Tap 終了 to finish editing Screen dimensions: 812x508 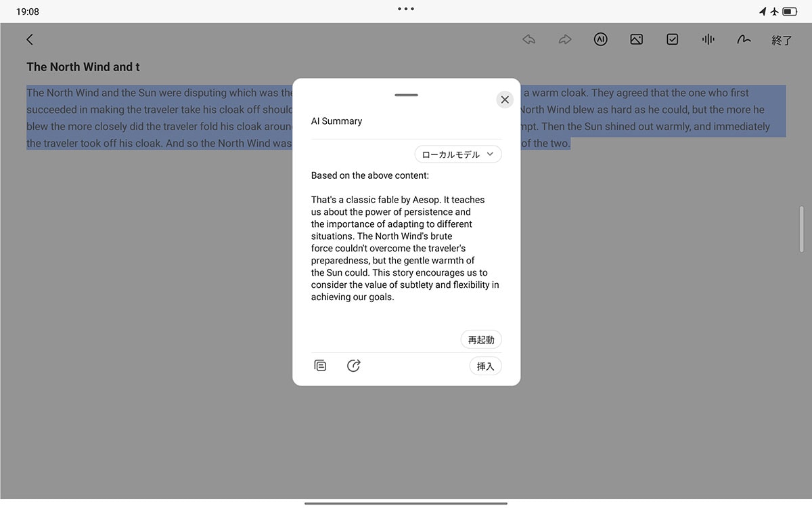click(782, 40)
